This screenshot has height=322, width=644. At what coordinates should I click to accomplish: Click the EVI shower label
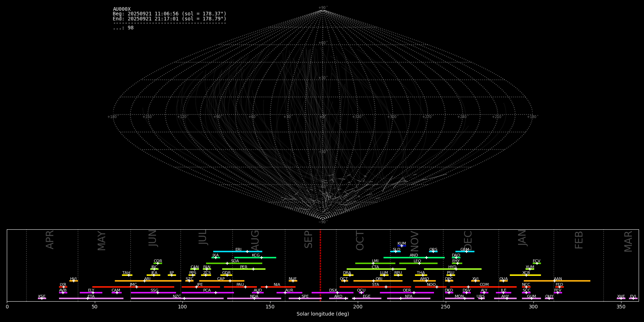click(633, 297)
